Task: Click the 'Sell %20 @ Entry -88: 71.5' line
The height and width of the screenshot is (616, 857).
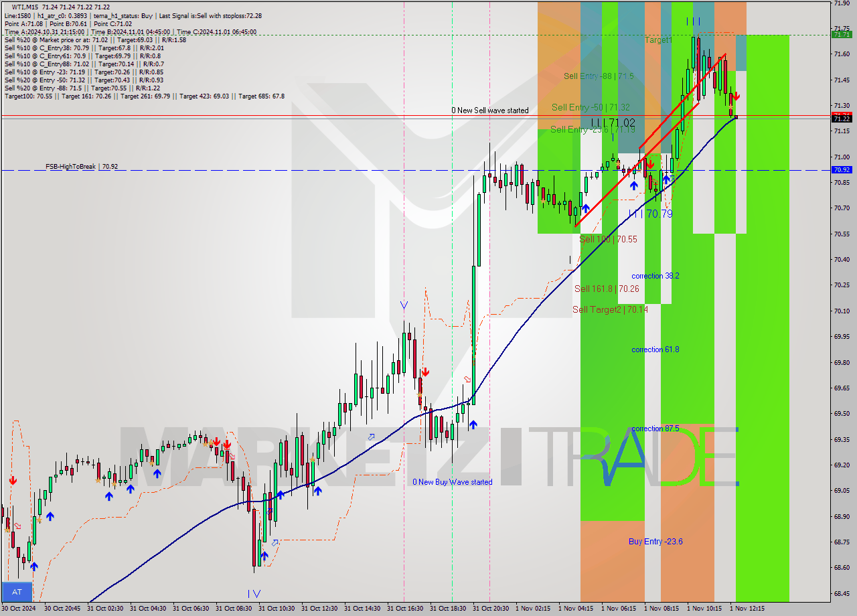Action: 82,88
